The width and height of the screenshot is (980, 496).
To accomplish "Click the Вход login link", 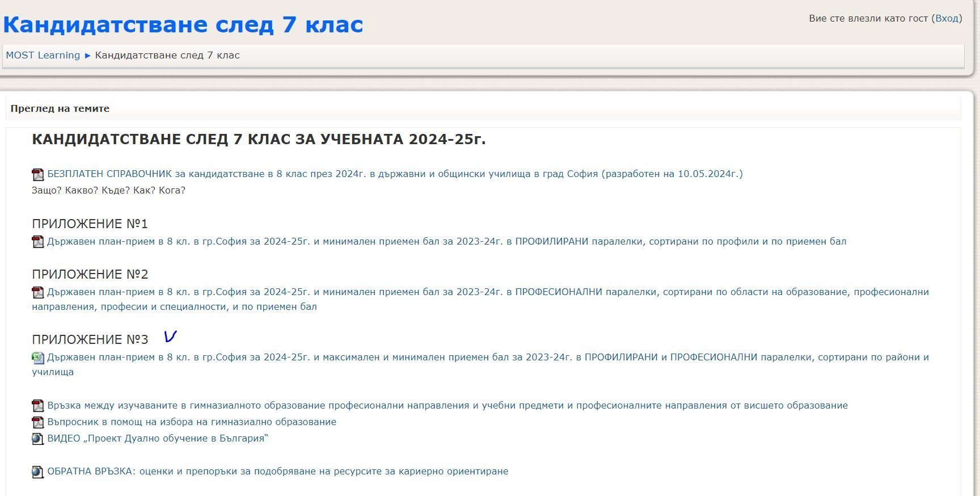I will [x=947, y=18].
